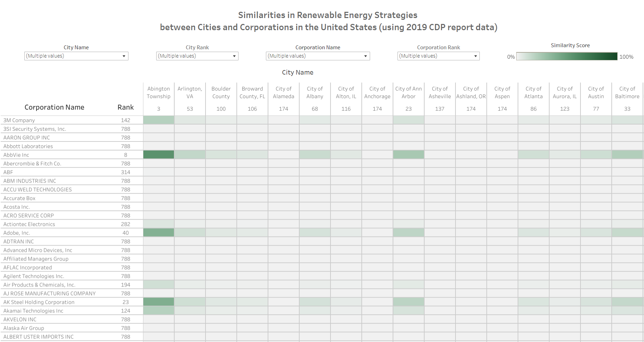This screenshot has width=644, height=342.
Task: Select the Acosta Inc. row label
Action: coord(16,207)
